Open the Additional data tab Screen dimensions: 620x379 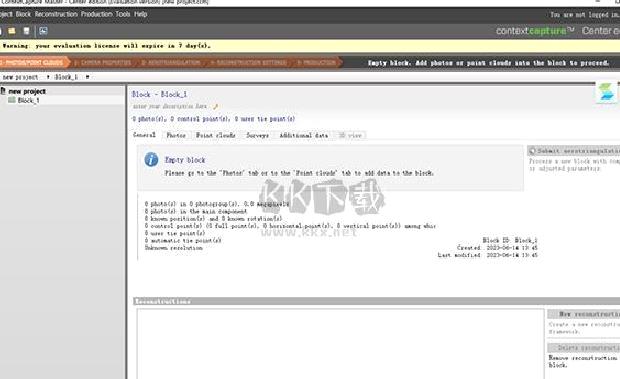304,135
